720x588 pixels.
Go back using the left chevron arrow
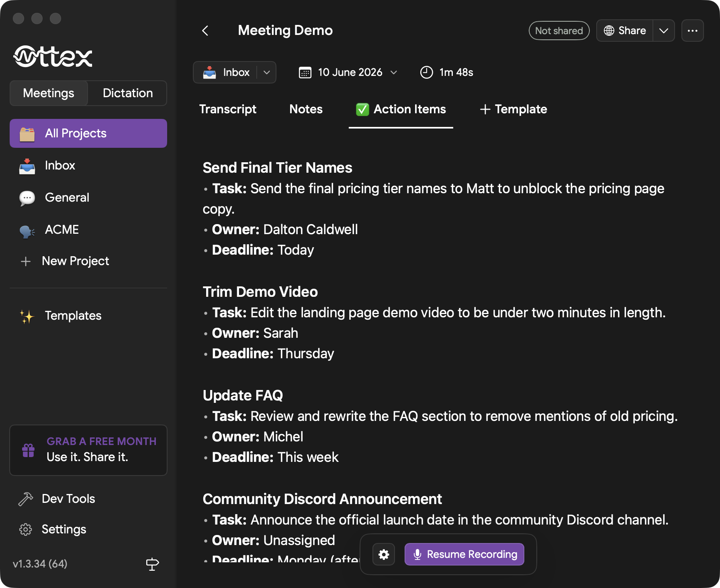205,31
